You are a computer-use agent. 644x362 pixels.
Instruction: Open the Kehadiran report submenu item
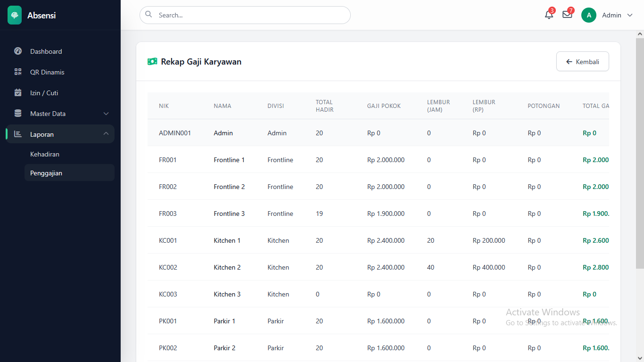[45, 154]
